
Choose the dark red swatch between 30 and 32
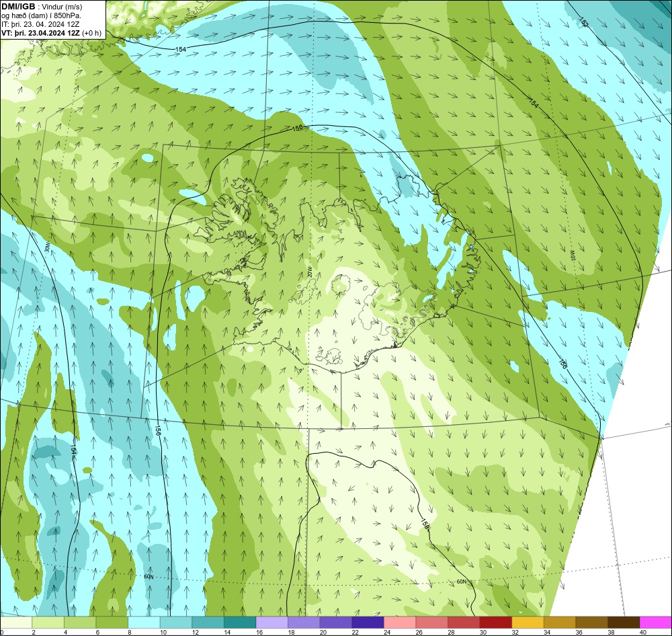496,623
